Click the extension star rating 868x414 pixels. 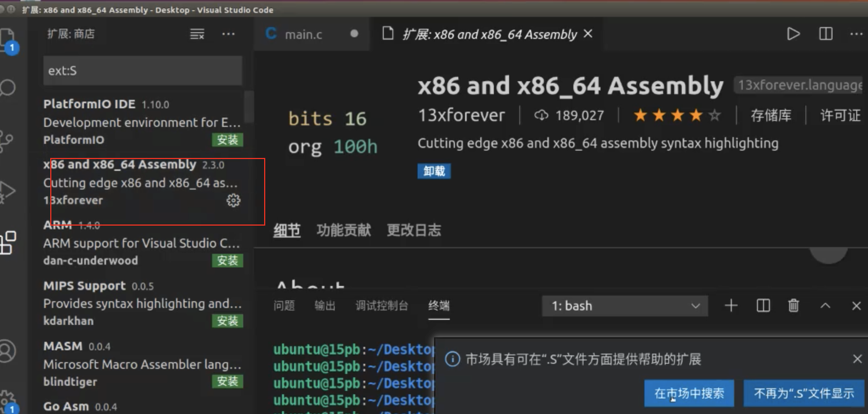pos(677,116)
